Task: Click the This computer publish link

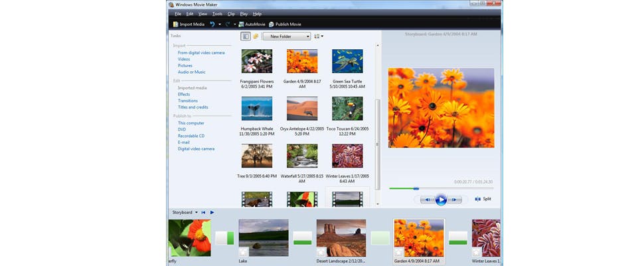Action: [x=191, y=123]
